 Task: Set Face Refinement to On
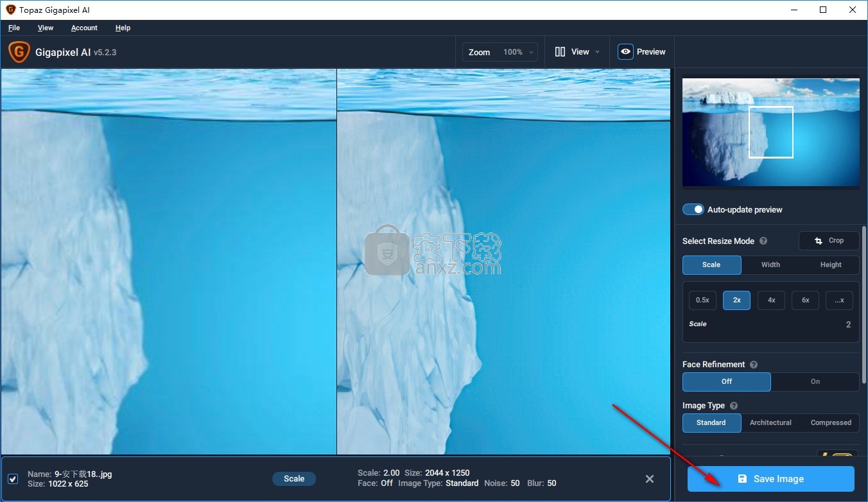pos(815,381)
